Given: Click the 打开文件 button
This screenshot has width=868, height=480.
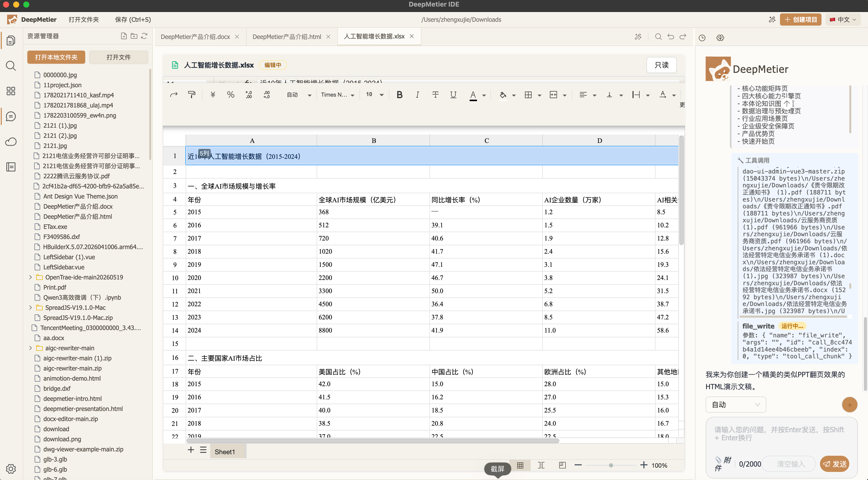Looking at the screenshot, I should point(119,57).
